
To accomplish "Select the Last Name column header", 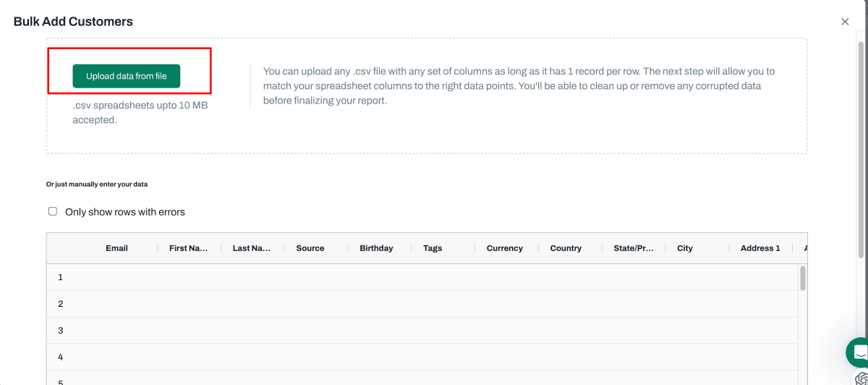I will (252, 248).
